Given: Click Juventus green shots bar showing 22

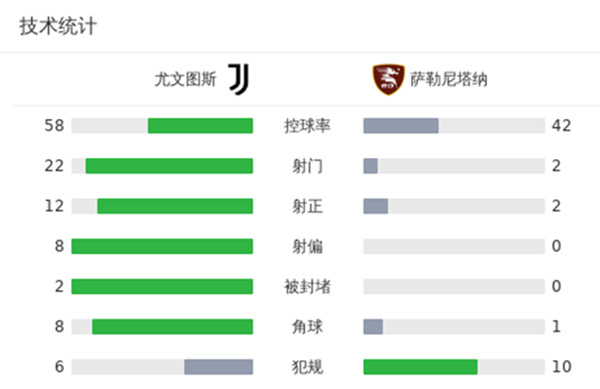Looking at the screenshot, I should coord(169,166).
